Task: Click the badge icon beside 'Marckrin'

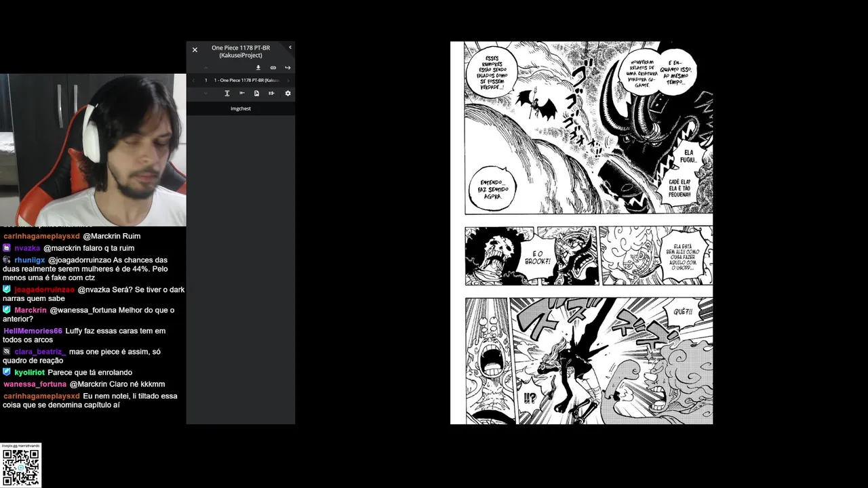Action: click(x=7, y=310)
